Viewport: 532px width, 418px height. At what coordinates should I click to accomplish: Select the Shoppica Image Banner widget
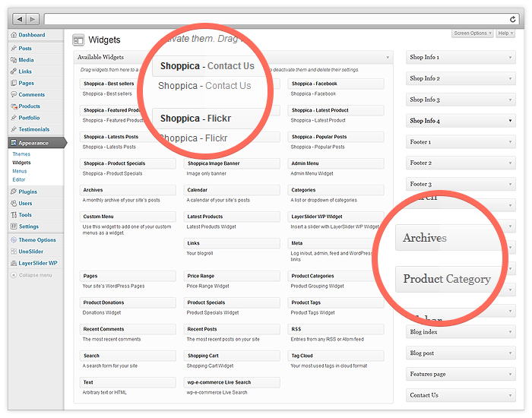tap(232, 163)
